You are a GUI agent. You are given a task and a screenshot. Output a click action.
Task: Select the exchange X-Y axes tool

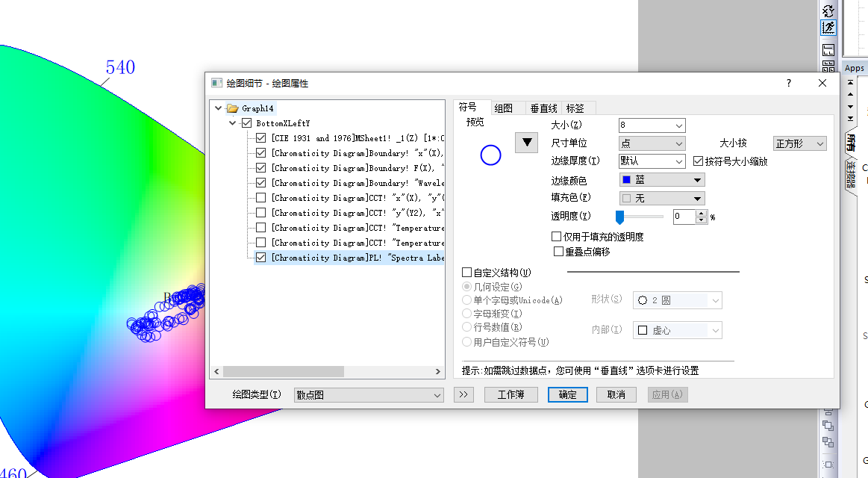click(828, 10)
